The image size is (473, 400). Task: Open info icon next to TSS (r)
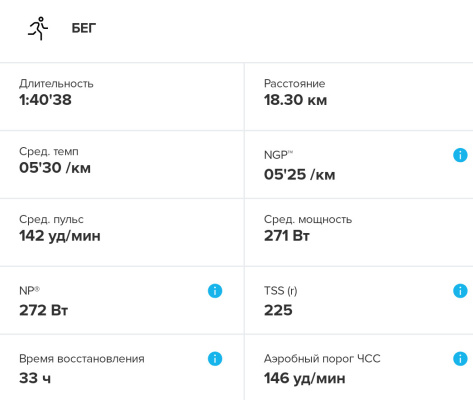(460, 291)
